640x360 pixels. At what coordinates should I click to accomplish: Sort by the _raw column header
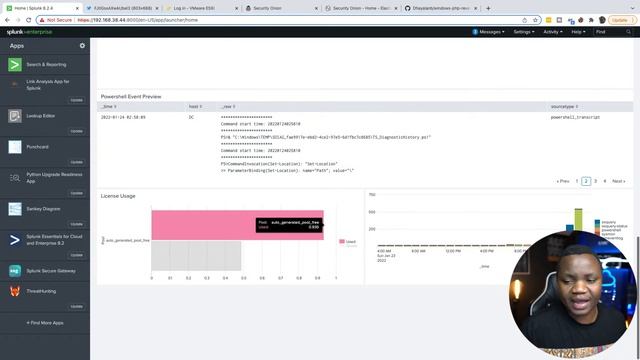[228, 107]
